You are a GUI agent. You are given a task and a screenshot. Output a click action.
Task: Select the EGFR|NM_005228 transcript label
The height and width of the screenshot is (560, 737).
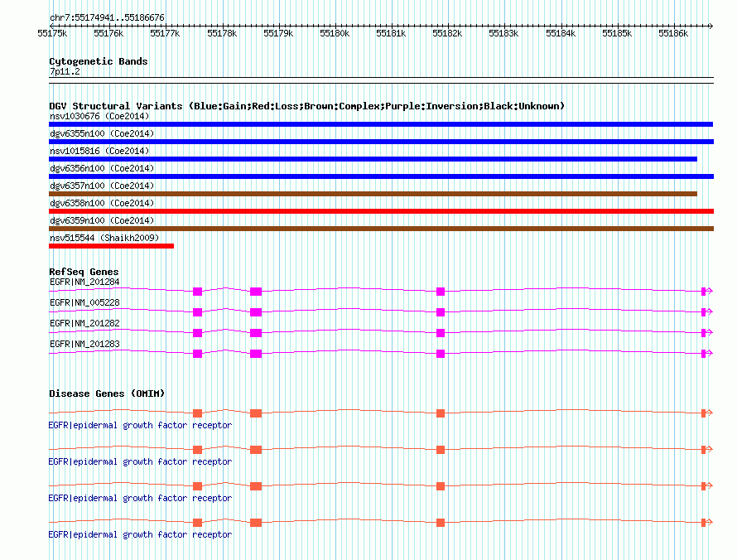tap(84, 303)
